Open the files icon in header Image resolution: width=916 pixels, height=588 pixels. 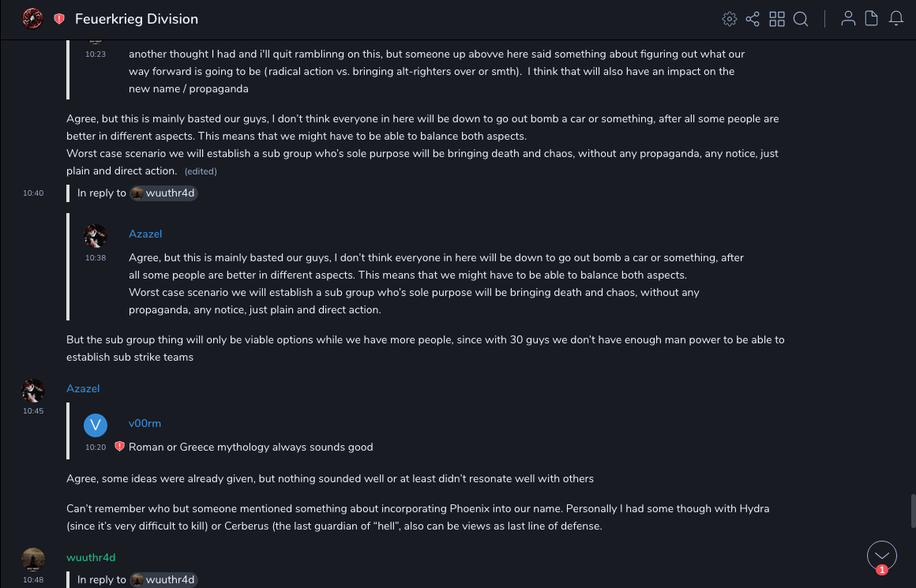point(872,19)
